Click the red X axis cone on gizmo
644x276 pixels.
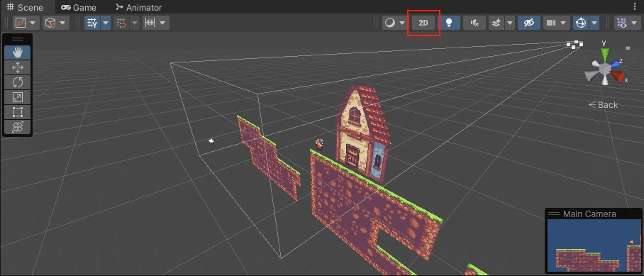point(618,76)
